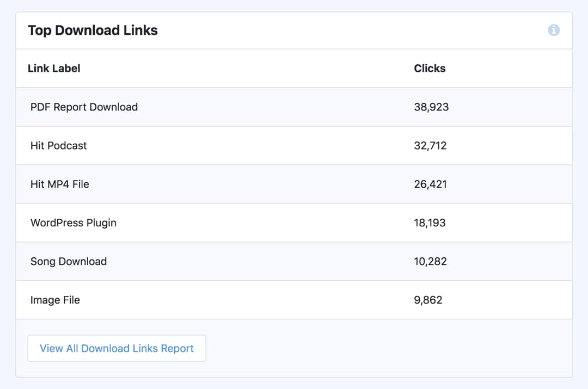Screen dimensions: 588x389
Task: Click the clicks value 9,862
Action: point(427,300)
